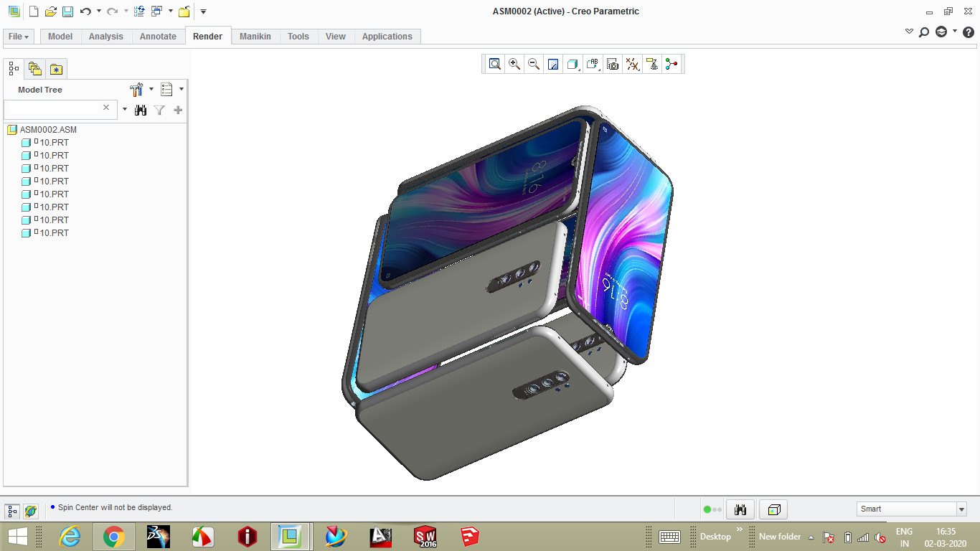Switch to the View tab

[x=336, y=37]
